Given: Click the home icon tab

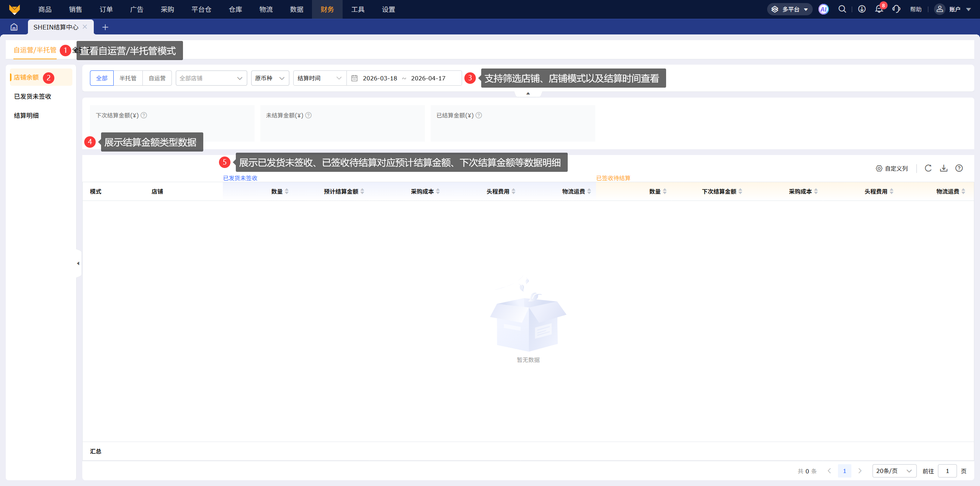Looking at the screenshot, I should tap(14, 27).
